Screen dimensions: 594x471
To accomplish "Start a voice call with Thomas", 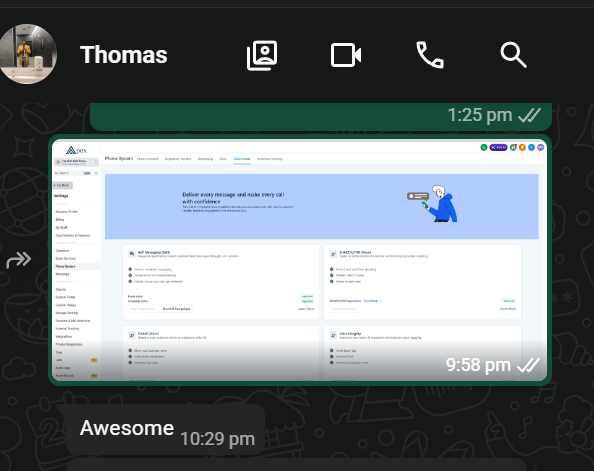I will tap(430, 55).
